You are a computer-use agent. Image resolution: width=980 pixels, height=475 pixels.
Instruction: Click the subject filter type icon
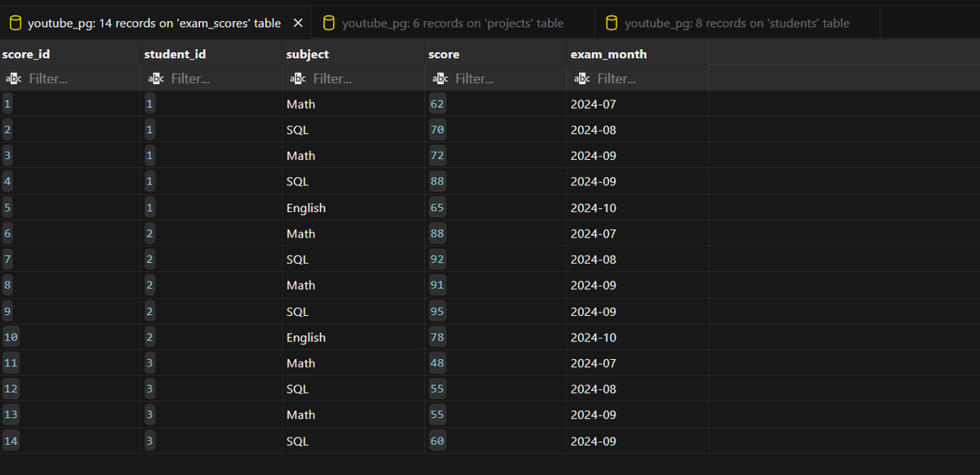click(298, 78)
